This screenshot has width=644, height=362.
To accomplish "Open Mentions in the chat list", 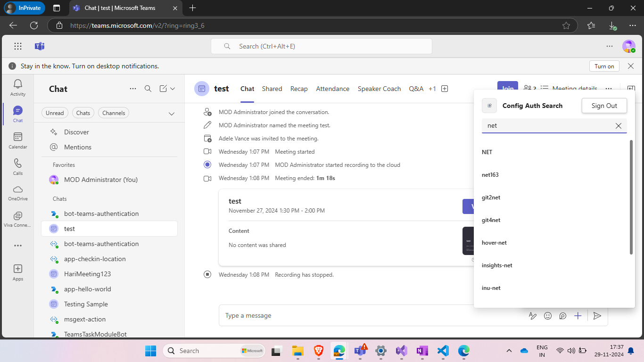I will click(x=109, y=147).
